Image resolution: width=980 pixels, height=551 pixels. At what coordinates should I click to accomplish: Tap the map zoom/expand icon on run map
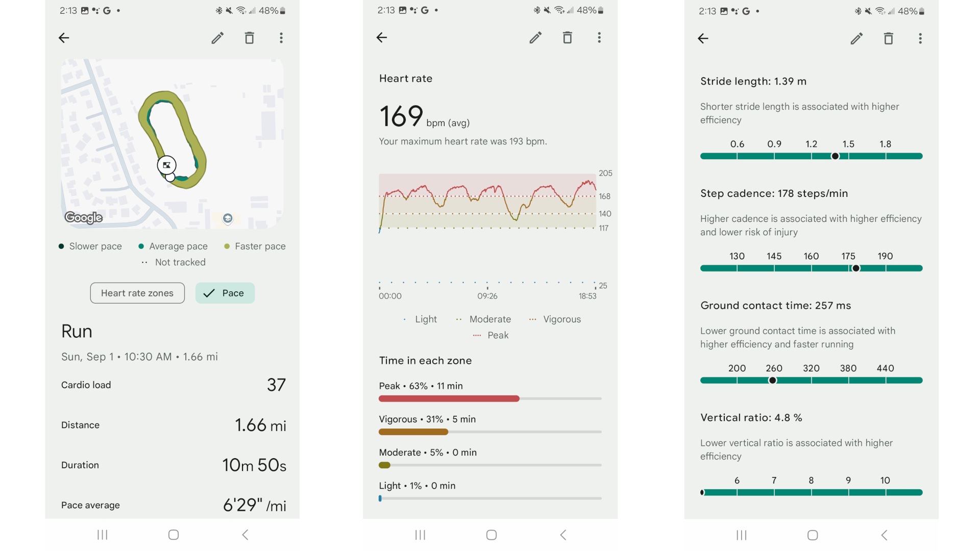click(x=165, y=164)
